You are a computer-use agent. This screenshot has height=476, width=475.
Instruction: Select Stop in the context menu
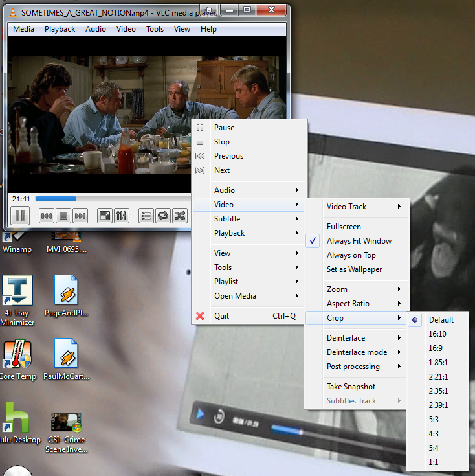pyautogui.click(x=249, y=142)
